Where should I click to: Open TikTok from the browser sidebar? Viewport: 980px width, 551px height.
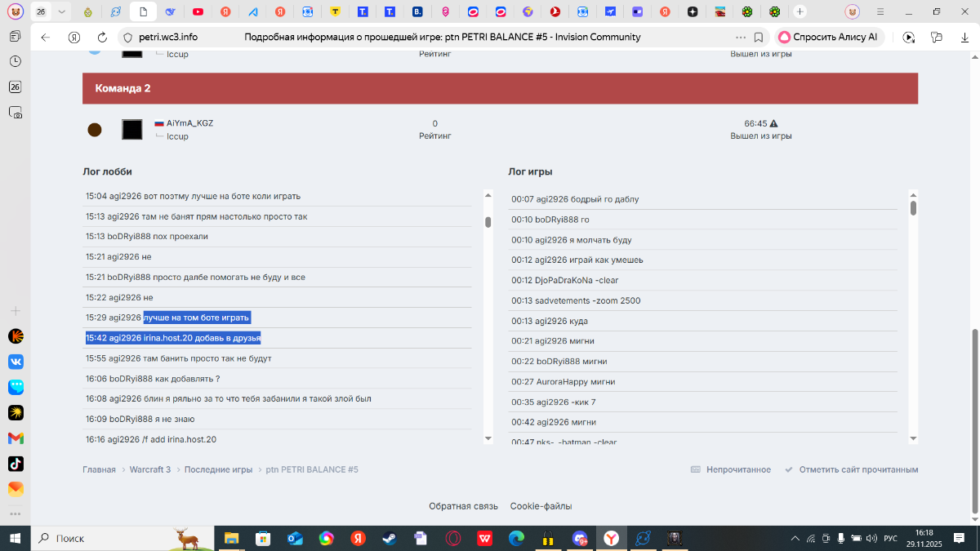[16, 464]
